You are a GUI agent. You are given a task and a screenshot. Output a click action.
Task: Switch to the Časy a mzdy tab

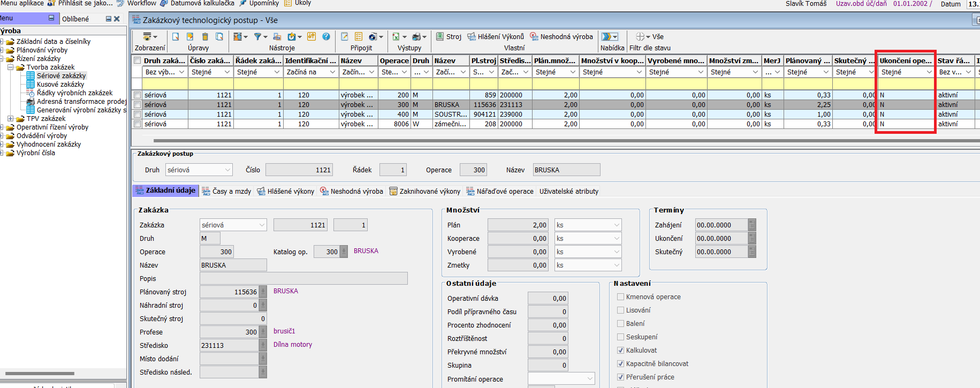coord(226,191)
